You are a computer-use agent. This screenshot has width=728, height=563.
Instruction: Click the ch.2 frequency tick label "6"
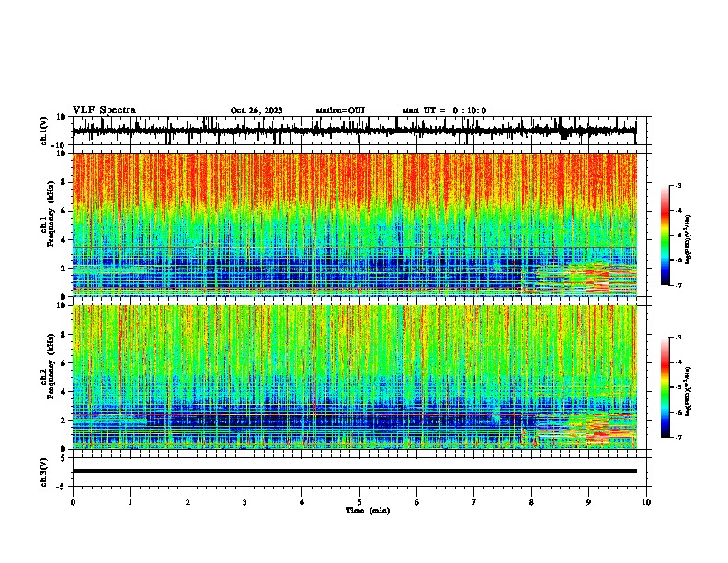click(63, 362)
